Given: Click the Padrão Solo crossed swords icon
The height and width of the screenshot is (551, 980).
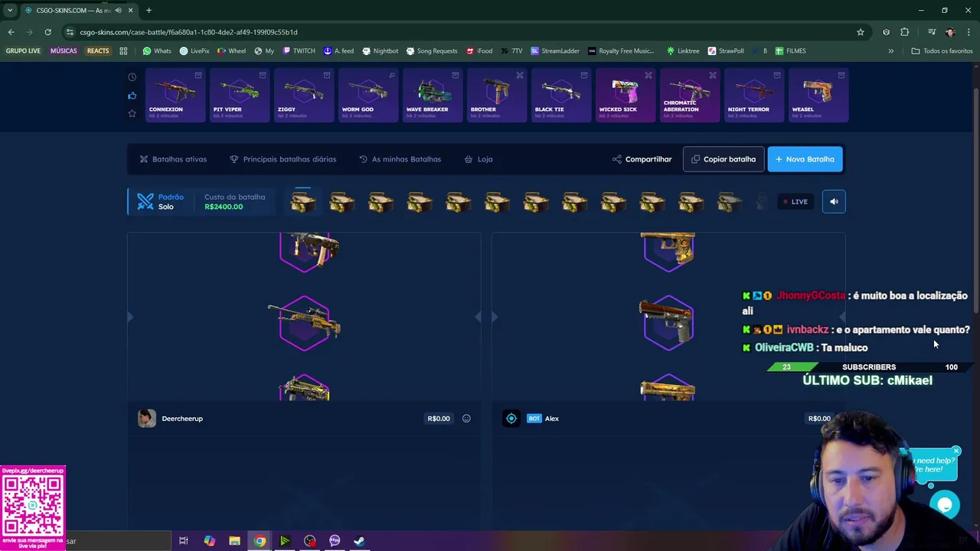Looking at the screenshot, I should tap(145, 201).
